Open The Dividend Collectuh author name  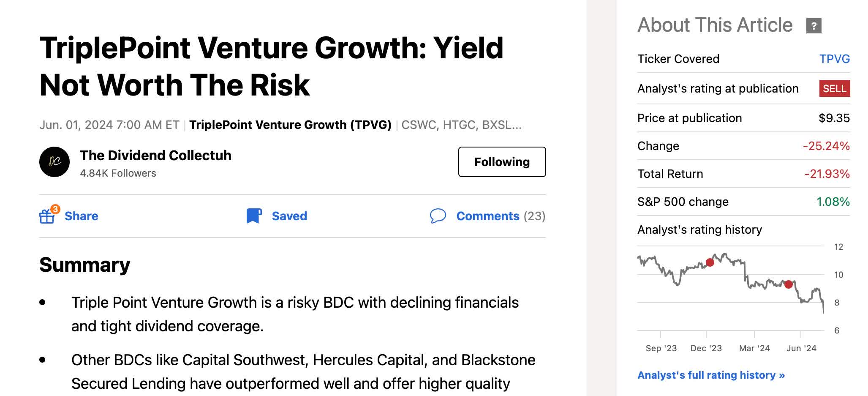pyautogui.click(x=156, y=155)
